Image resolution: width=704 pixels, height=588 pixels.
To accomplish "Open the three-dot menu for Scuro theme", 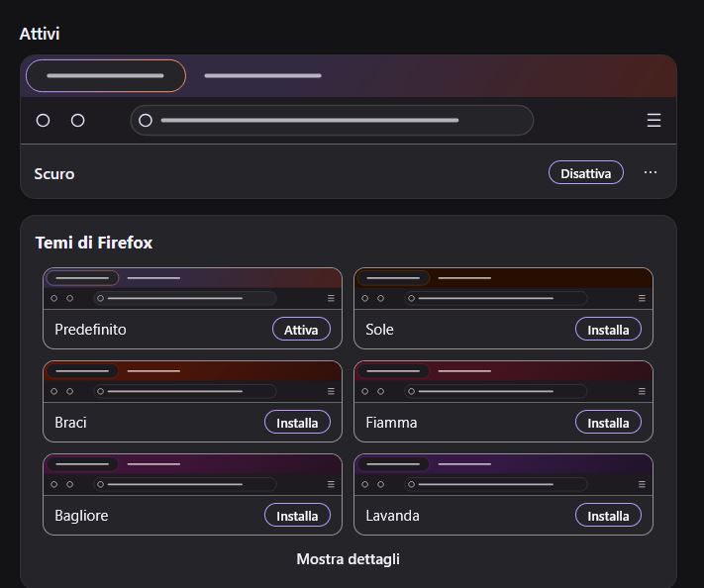I will 651,172.
